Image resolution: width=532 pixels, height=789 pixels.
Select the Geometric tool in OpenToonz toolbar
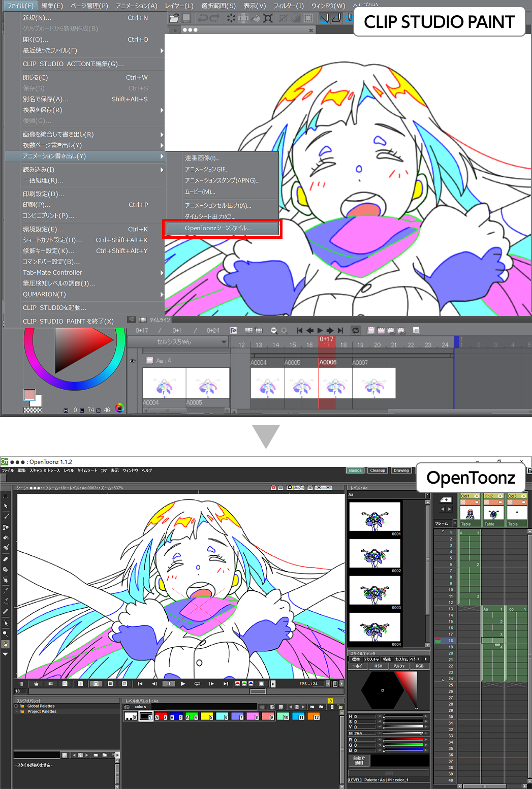(6, 527)
